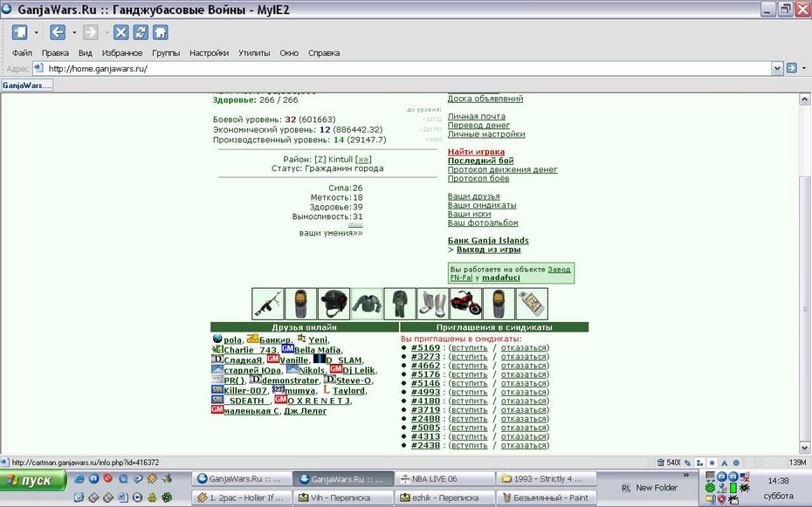Open friend Bella Mafia's profile
Screen dimensions: 812x507
318,350
